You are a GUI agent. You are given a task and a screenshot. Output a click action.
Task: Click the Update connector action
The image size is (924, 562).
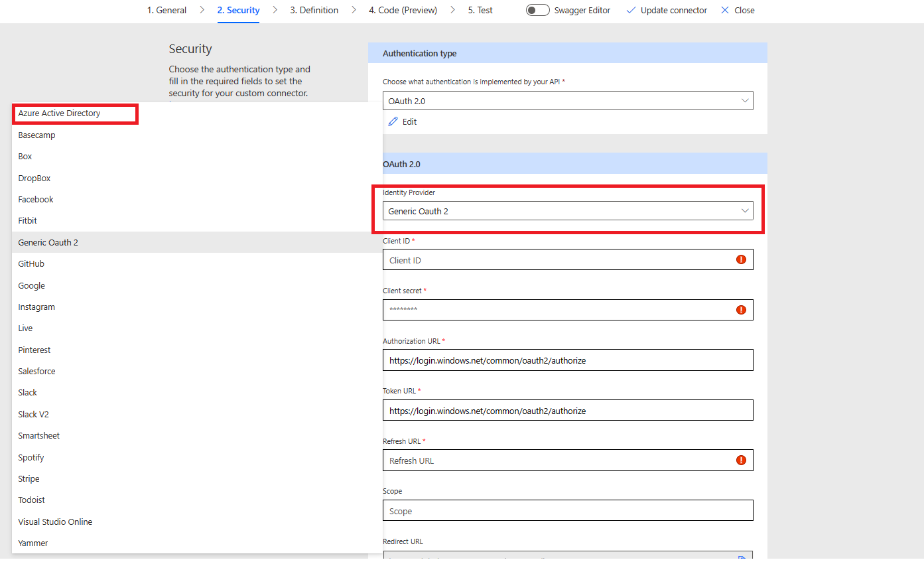click(673, 10)
